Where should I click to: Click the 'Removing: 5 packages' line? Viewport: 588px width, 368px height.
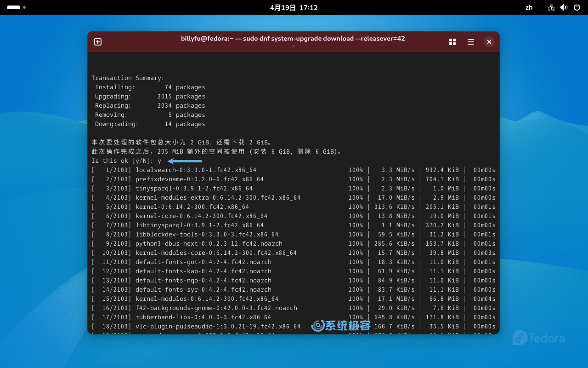150,115
